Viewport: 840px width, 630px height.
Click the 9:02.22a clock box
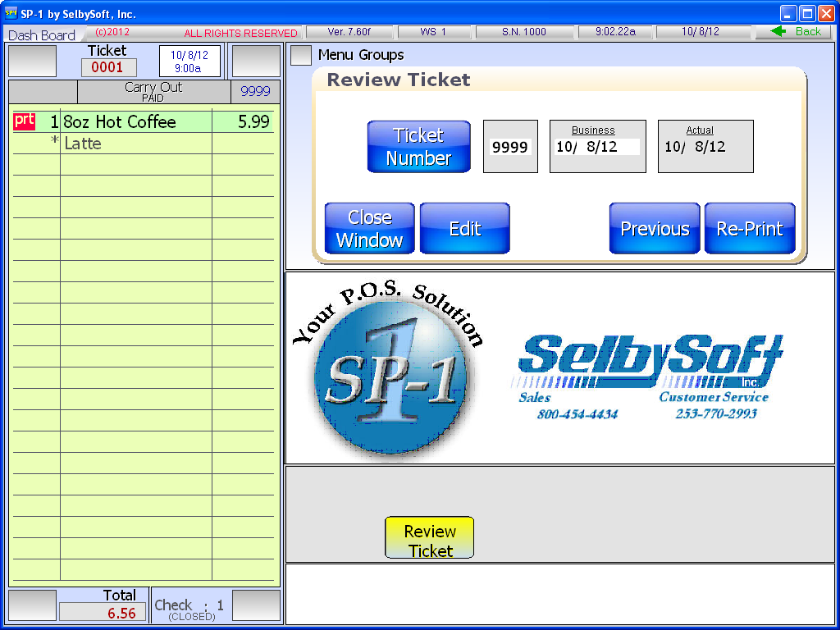(615, 32)
